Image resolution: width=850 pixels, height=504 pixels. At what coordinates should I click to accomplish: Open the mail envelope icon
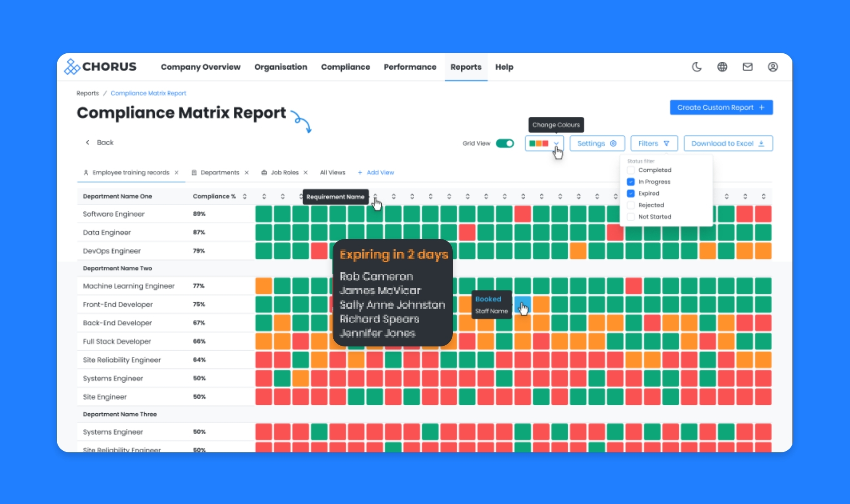pos(747,67)
